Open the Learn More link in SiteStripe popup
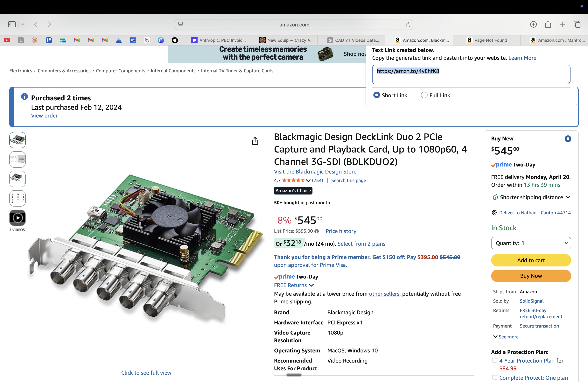This screenshot has width=588, height=382. tap(522, 58)
